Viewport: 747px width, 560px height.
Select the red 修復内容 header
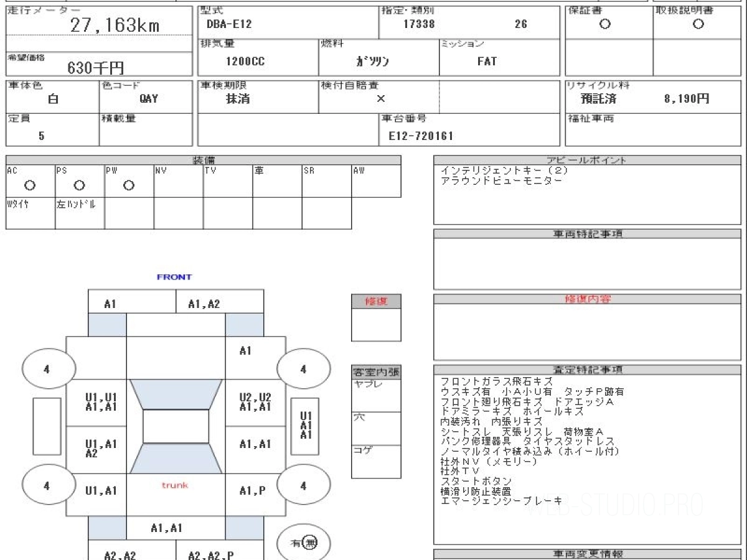pyautogui.click(x=587, y=299)
